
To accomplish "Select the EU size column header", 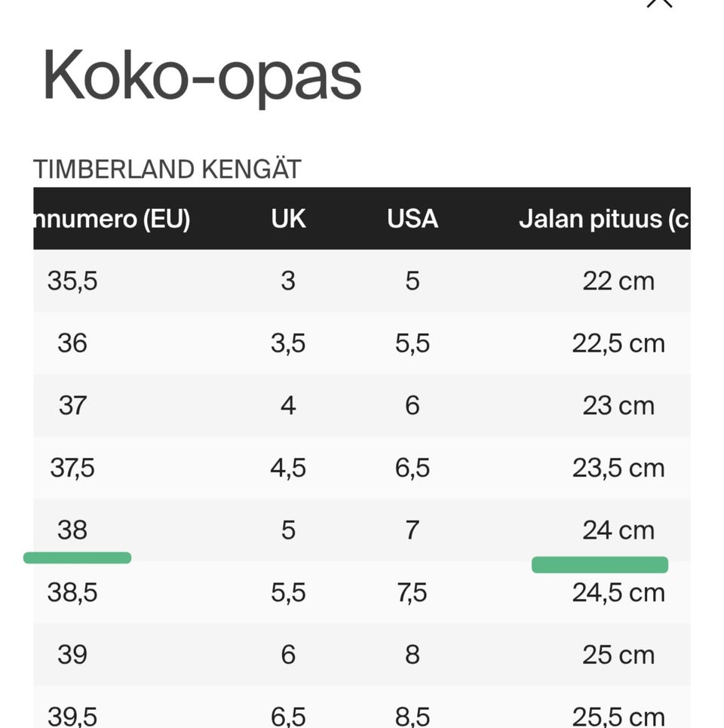I will click(x=112, y=219).
